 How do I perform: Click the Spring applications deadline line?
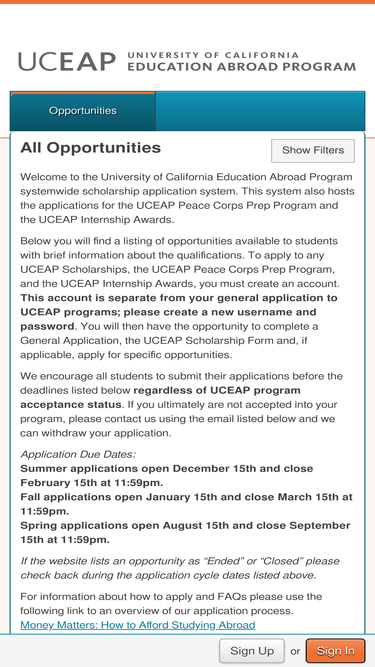pyautogui.click(x=185, y=533)
